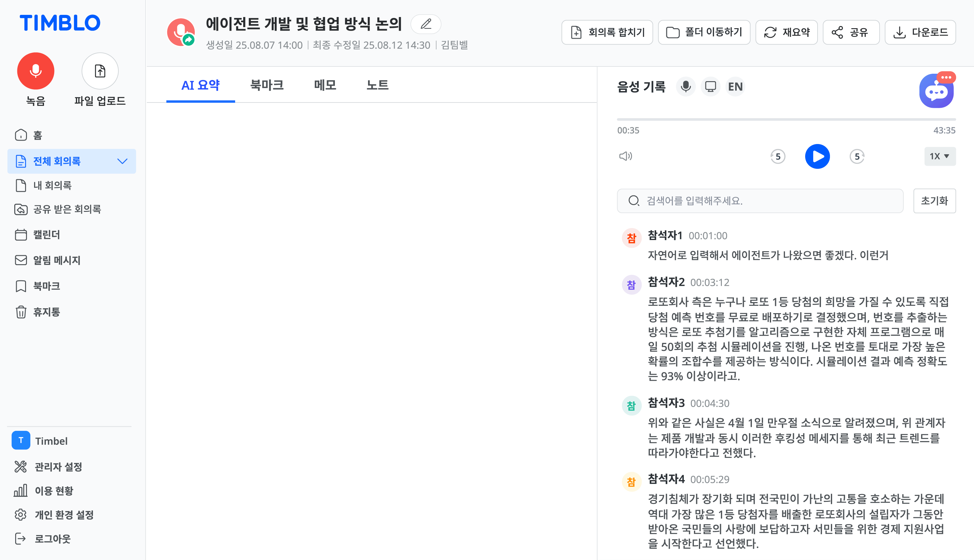Click the audio progress bar
This screenshot has width=974, height=560.
point(786,120)
